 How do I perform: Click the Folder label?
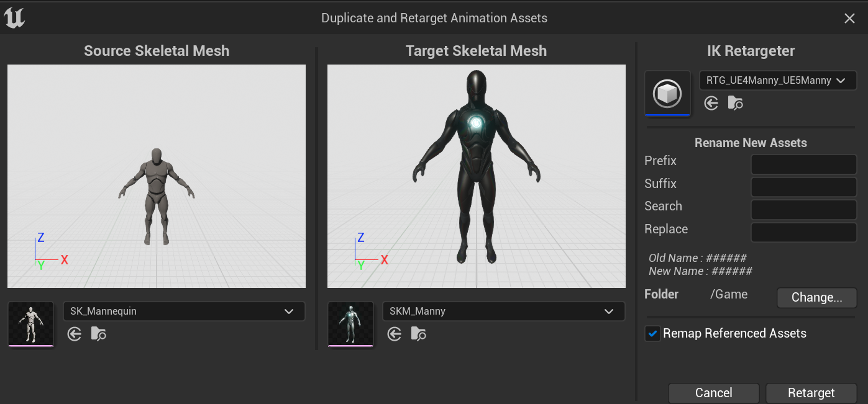coord(662,294)
